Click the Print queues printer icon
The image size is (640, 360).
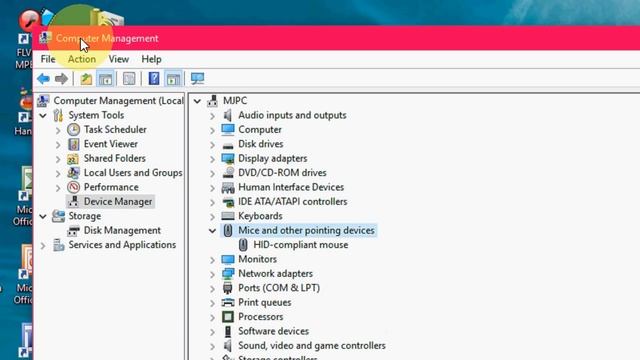pos(228,302)
